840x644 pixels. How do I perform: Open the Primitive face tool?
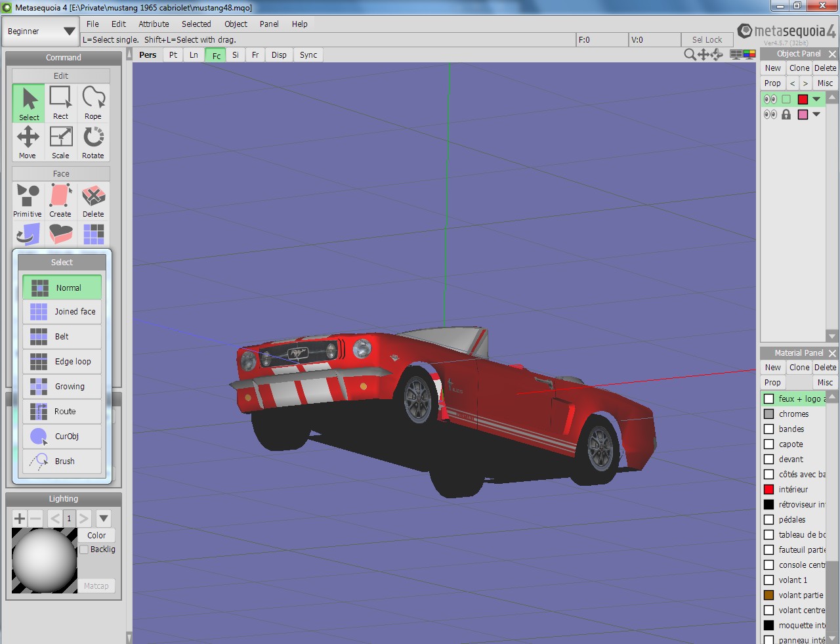pos(28,200)
